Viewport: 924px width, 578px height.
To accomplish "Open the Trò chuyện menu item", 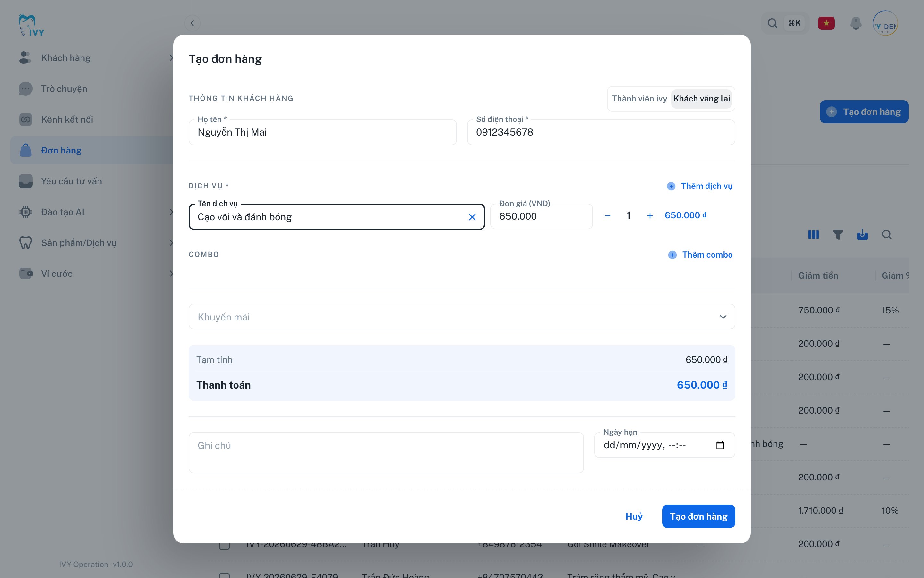I will coord(92,89).
